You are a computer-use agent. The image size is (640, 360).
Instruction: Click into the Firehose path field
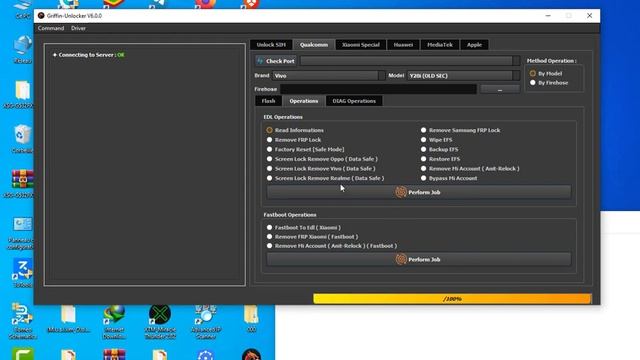point(378,89)
